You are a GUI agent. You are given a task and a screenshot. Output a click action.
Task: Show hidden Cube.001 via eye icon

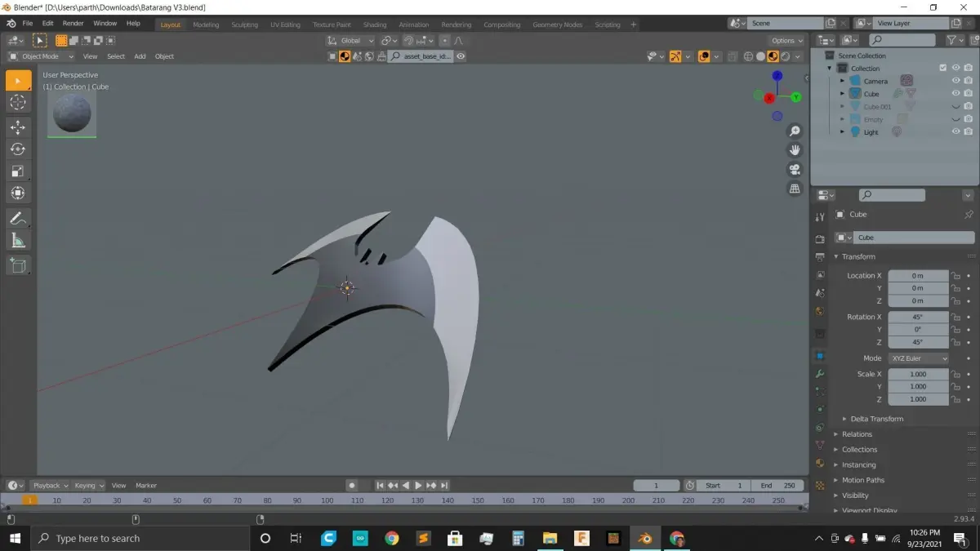coord(955,107)
